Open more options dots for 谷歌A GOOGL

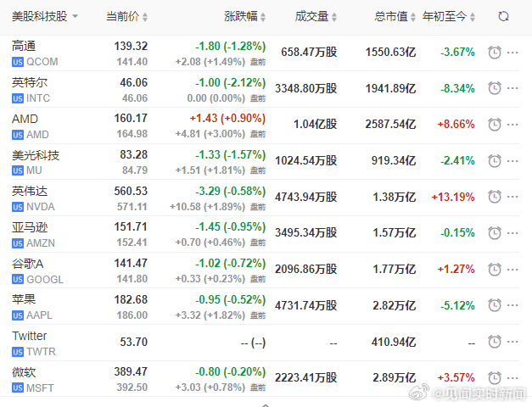(512, 270)
